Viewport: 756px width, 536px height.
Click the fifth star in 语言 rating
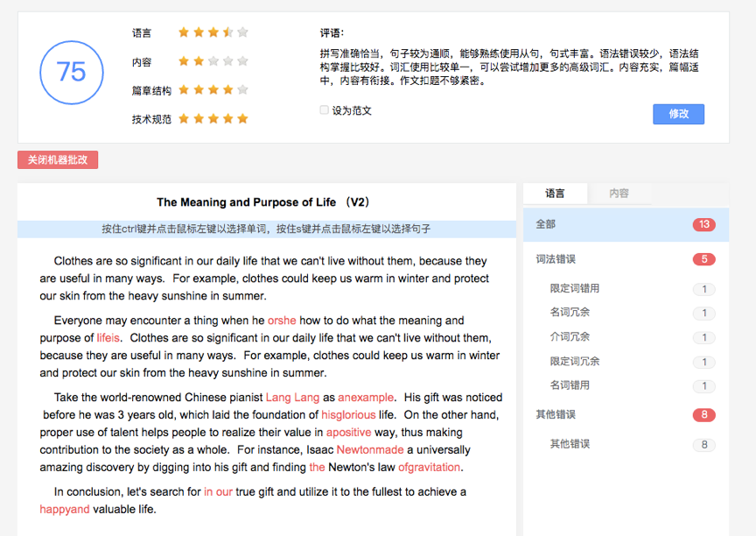tap(242, 31)
